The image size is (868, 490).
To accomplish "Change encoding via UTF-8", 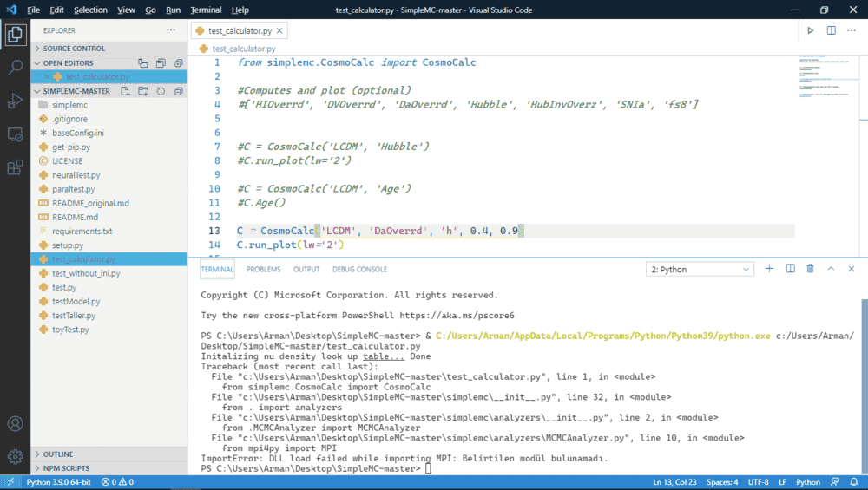I will pyautogui.click(x=759, y=482).
